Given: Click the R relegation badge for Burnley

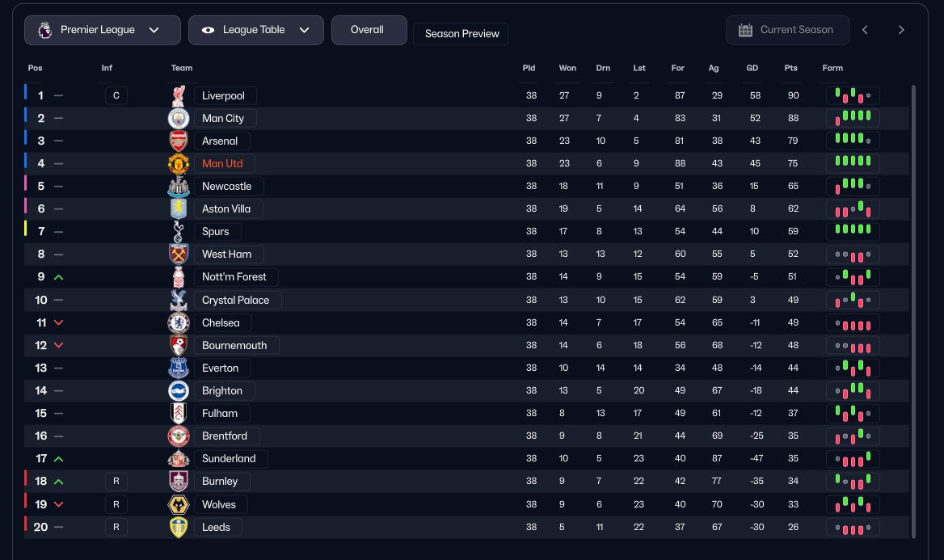Looking at the screenshot, I should pos(116,481).
